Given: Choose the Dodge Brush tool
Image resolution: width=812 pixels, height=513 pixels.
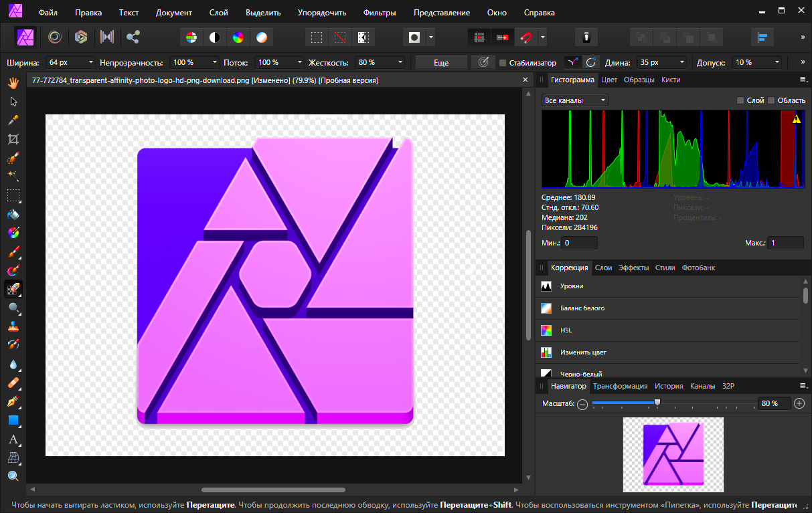Looking at the screenshot, I should 13,308.
